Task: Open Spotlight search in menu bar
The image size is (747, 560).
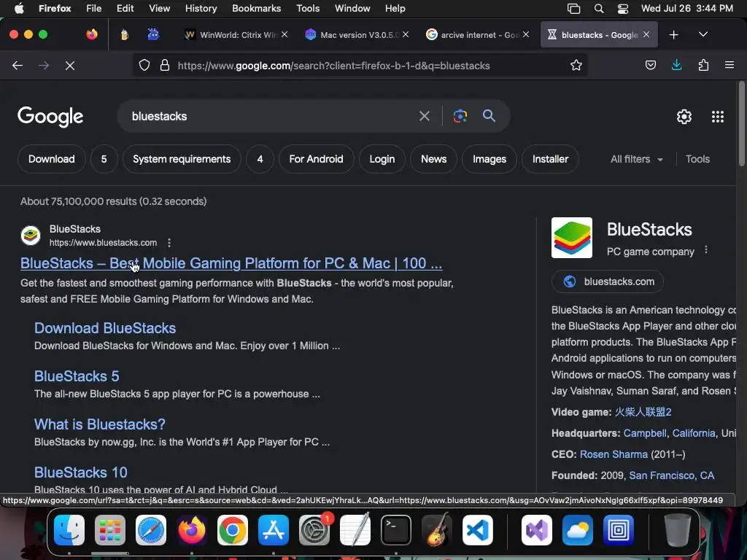Action: [x=599, y=9]
